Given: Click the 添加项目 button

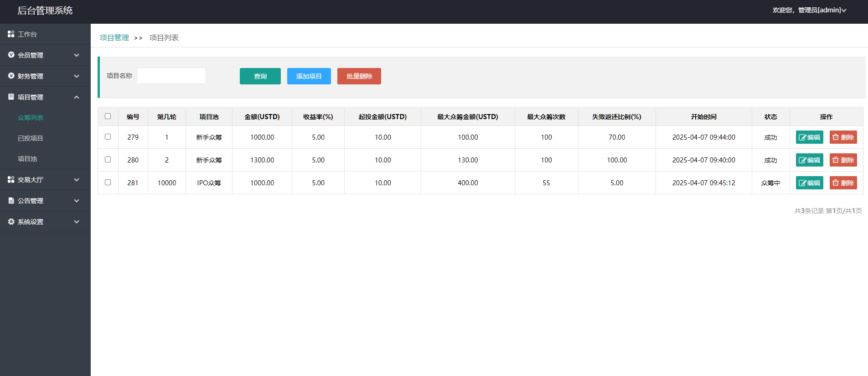Looking at the screenshot, I should tap(309, 76).
